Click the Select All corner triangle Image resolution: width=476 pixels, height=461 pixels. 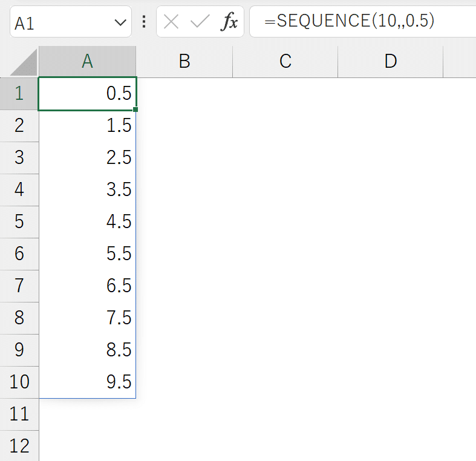24,62
